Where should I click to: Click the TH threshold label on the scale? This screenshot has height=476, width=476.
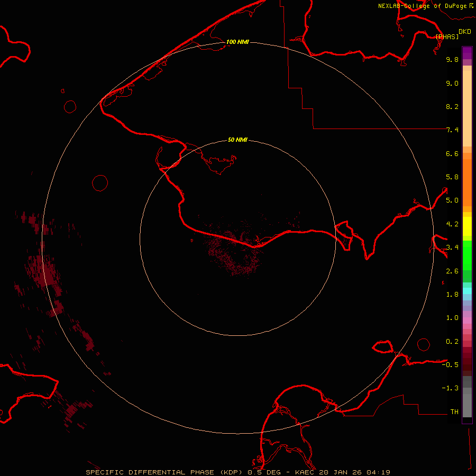454,412
